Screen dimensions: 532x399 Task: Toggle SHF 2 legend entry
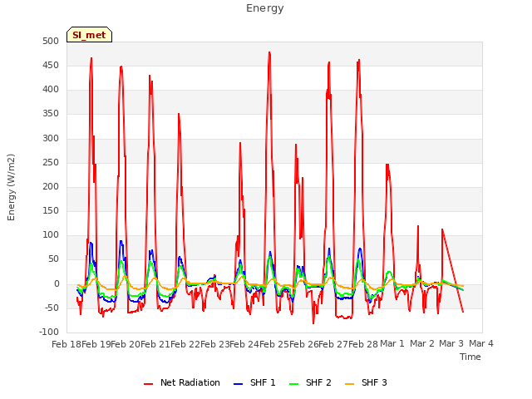tap(310, 382)
